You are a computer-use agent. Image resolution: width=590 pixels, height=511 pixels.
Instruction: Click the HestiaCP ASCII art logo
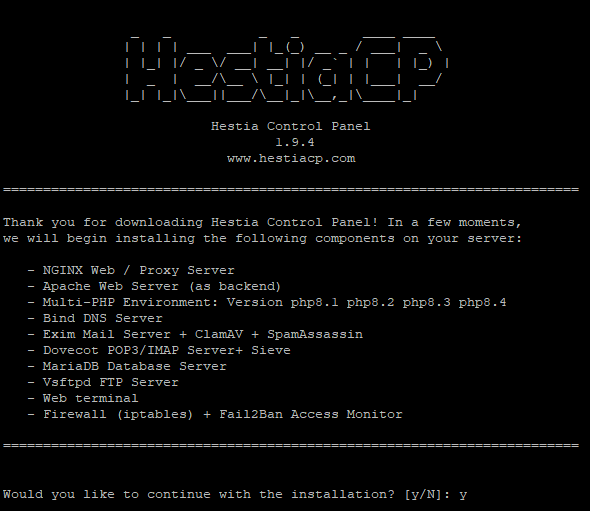coord(287,68)
